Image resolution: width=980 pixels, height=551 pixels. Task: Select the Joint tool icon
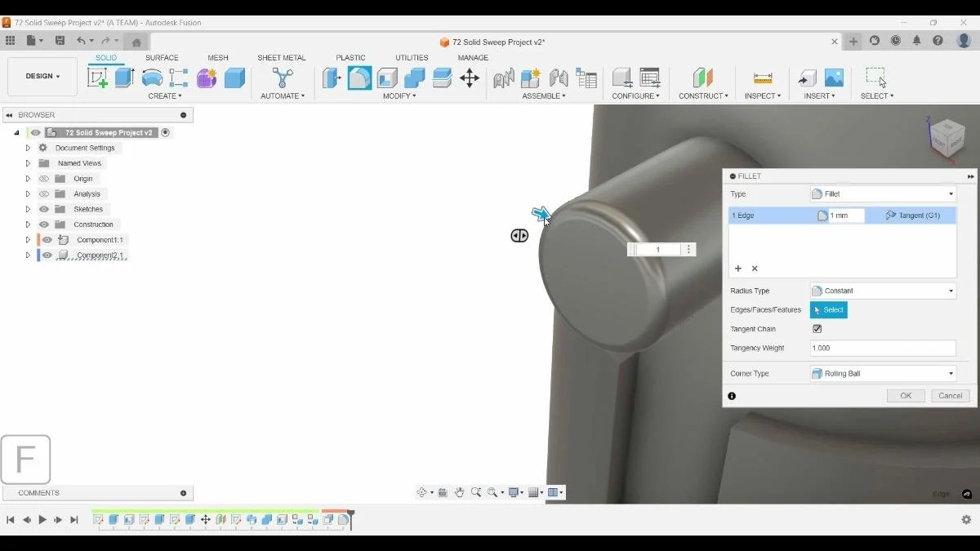pos(559,78)
